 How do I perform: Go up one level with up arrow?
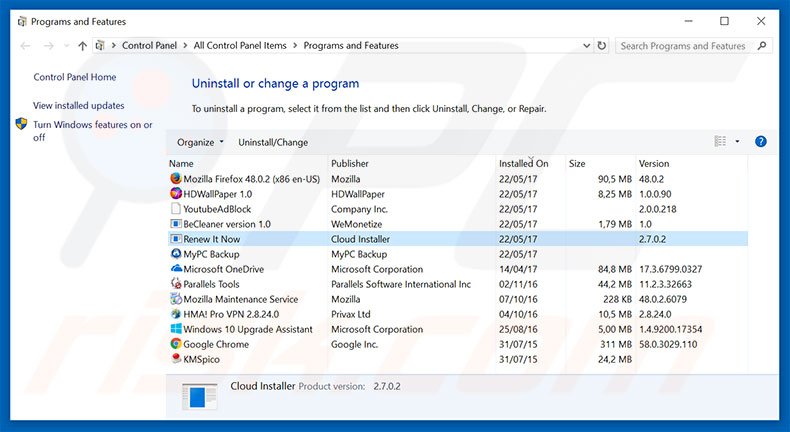83,46
